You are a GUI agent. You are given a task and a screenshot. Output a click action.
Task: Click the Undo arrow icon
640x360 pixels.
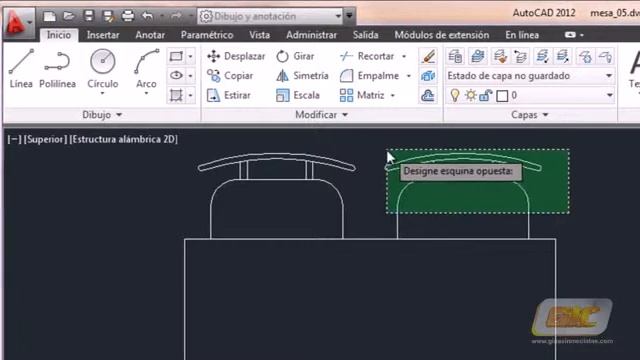click(147, 16)
